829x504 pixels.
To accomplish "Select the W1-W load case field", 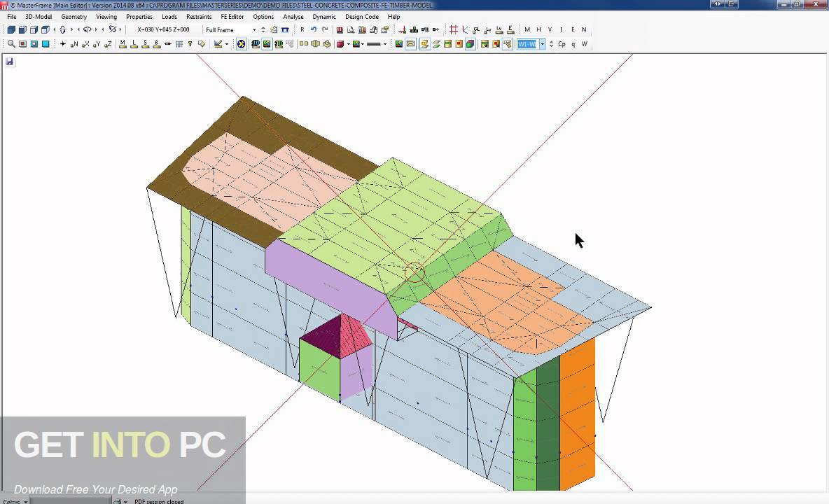I will pyautogui.click(x=528, y=44).
